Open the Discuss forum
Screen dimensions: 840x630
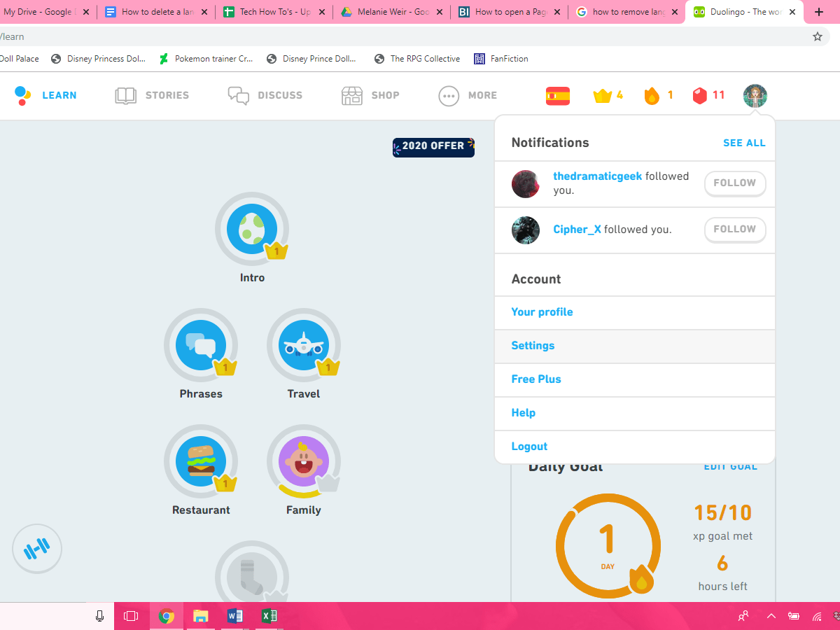tap(265, 96)
